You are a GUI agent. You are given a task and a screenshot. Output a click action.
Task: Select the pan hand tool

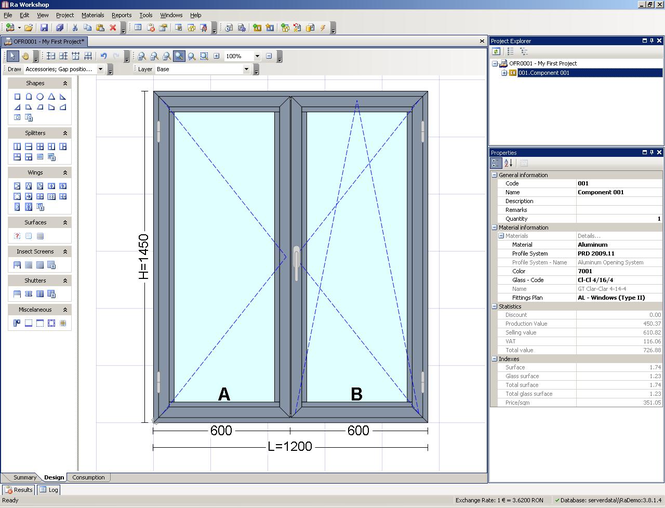click(x=25, y=57)
